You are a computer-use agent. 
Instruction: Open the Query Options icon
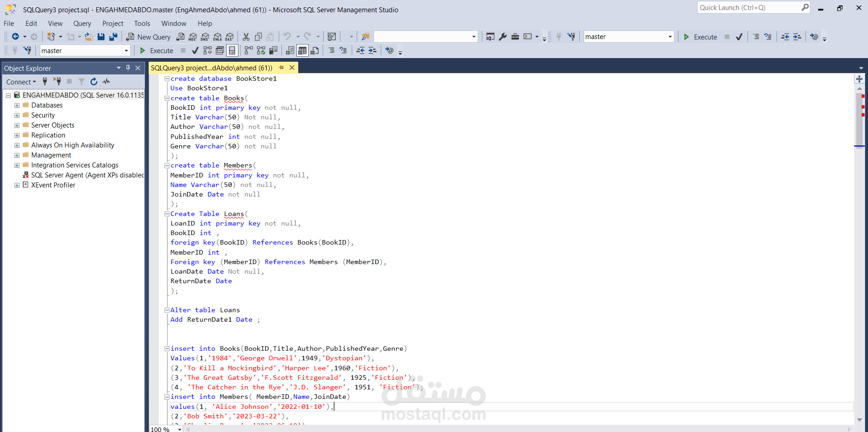[220, 50]
